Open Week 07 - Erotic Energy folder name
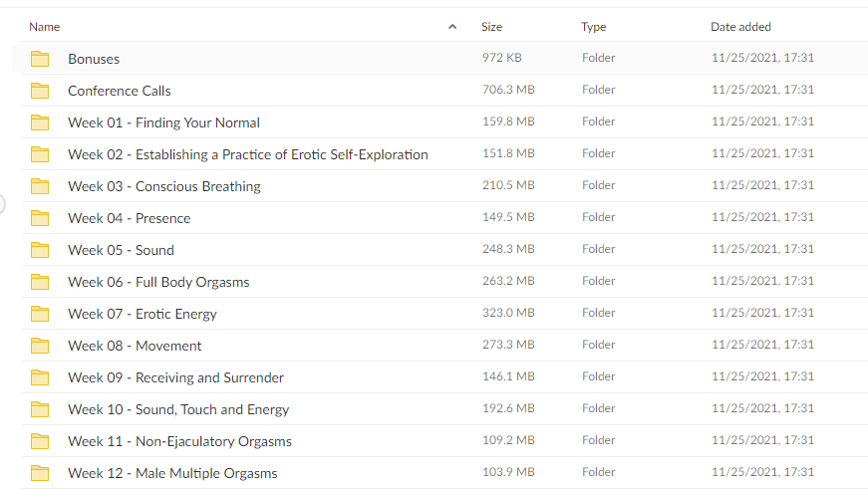868x489 pixels. coord(143,314)
